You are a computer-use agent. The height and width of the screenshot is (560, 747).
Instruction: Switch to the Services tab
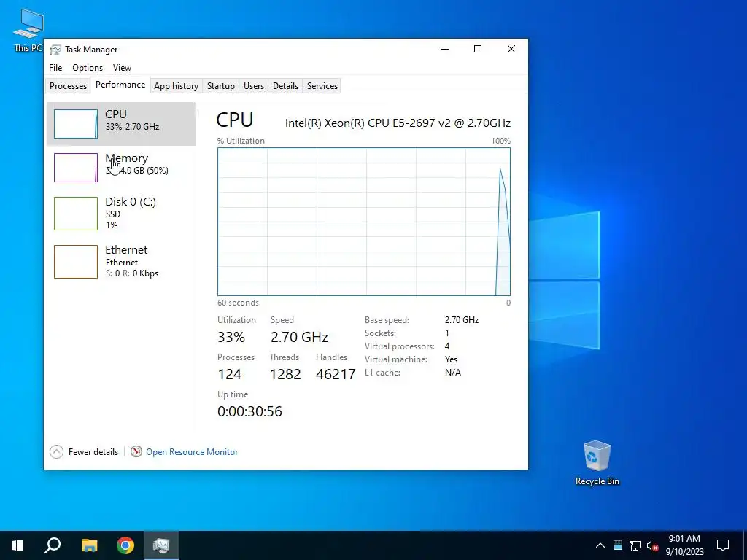[x=322, y=86]
